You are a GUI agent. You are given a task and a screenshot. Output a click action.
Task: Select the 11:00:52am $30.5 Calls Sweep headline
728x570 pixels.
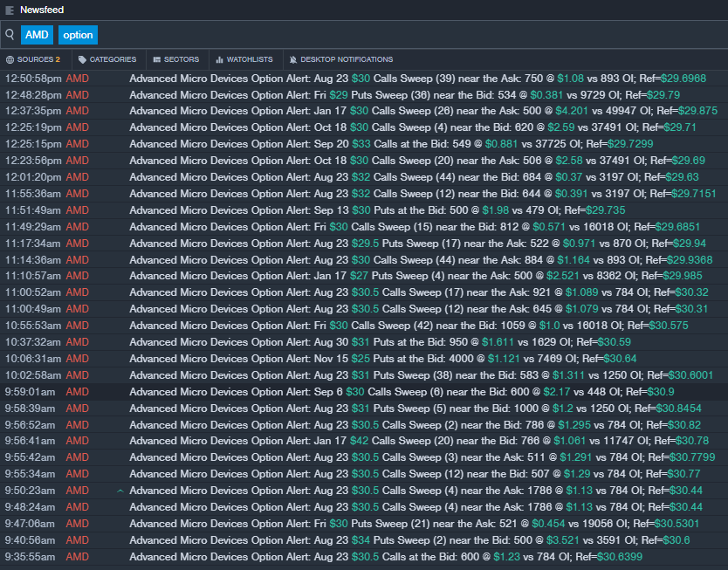click(x=419, y=292)
